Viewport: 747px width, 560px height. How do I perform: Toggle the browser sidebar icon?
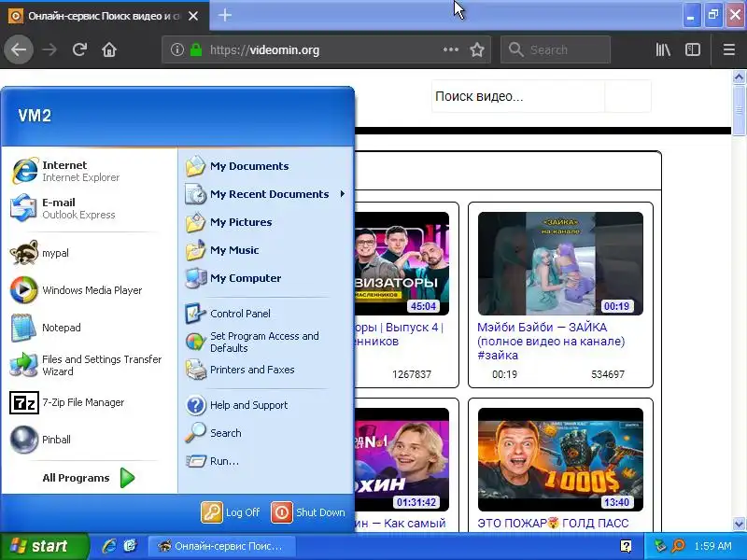click(x=693, y=49)
